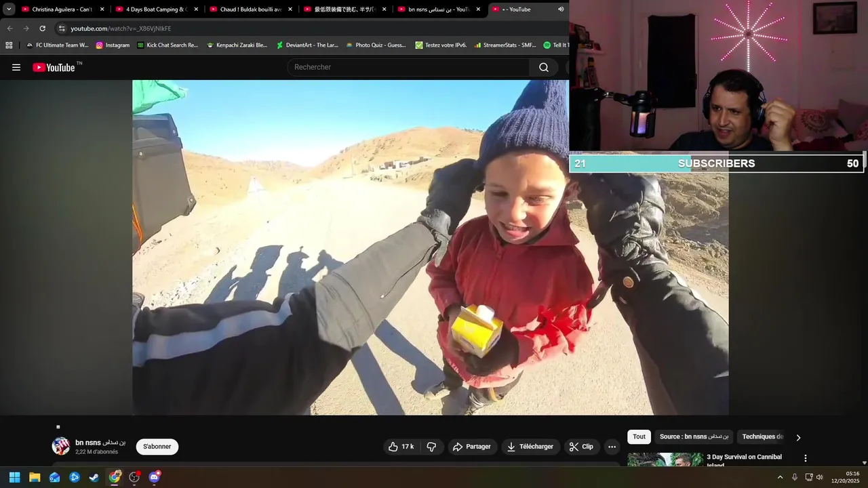Click the S'abonner subscribe button
Image resolution: width=868 pixels, height=488 pixels.
[157, 447]
